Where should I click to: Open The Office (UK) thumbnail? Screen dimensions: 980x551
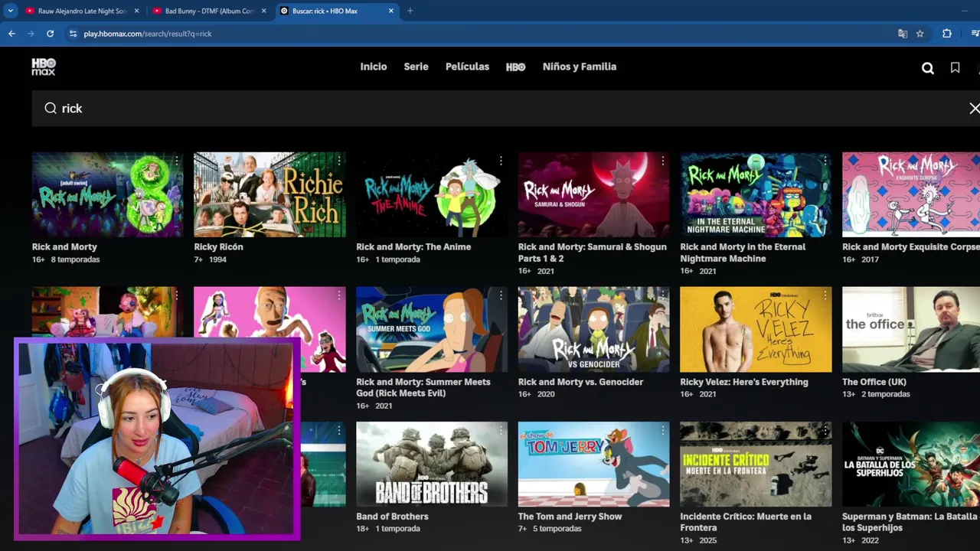911,329
